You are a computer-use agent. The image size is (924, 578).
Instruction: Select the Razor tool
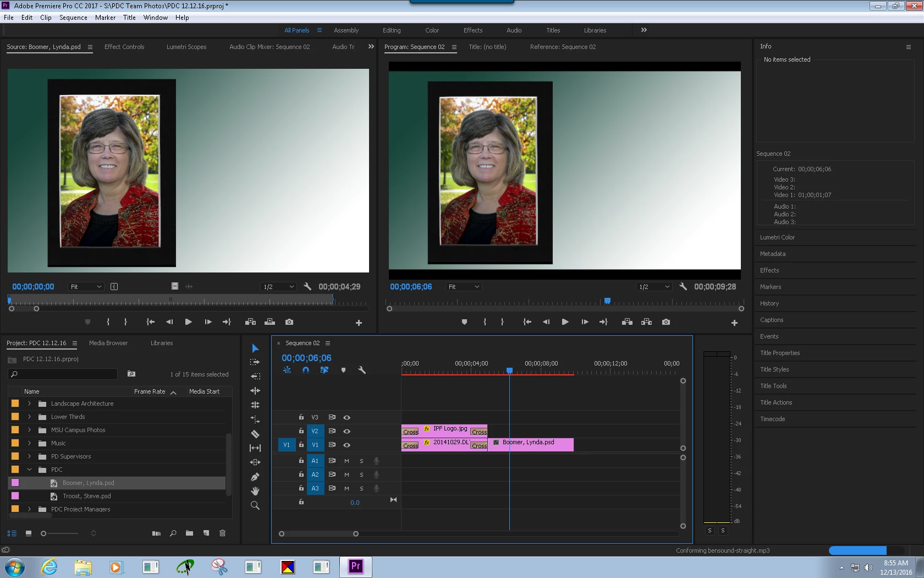click(x=255, y=434)
